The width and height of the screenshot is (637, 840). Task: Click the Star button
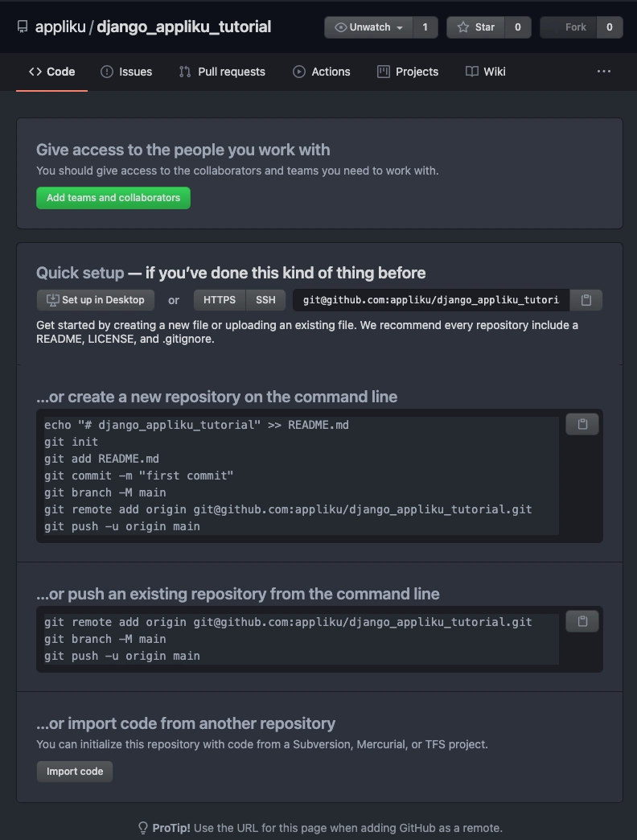pos(475,27)
